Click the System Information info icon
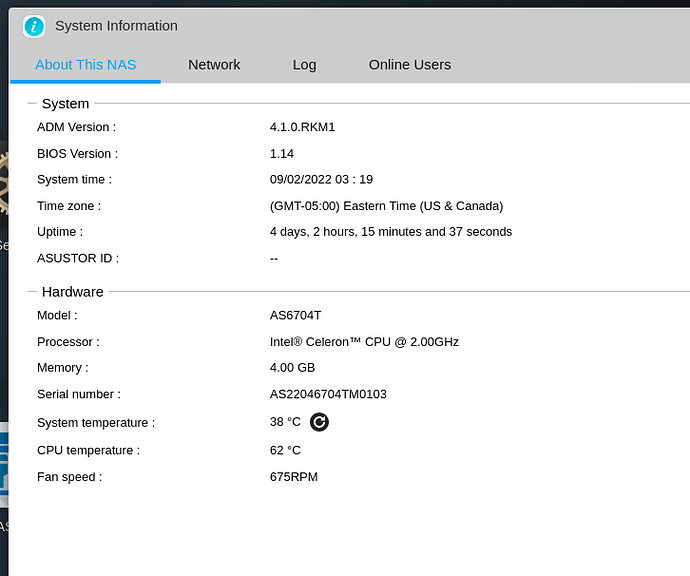Screen dimensions: 690x576 (34, 26)
